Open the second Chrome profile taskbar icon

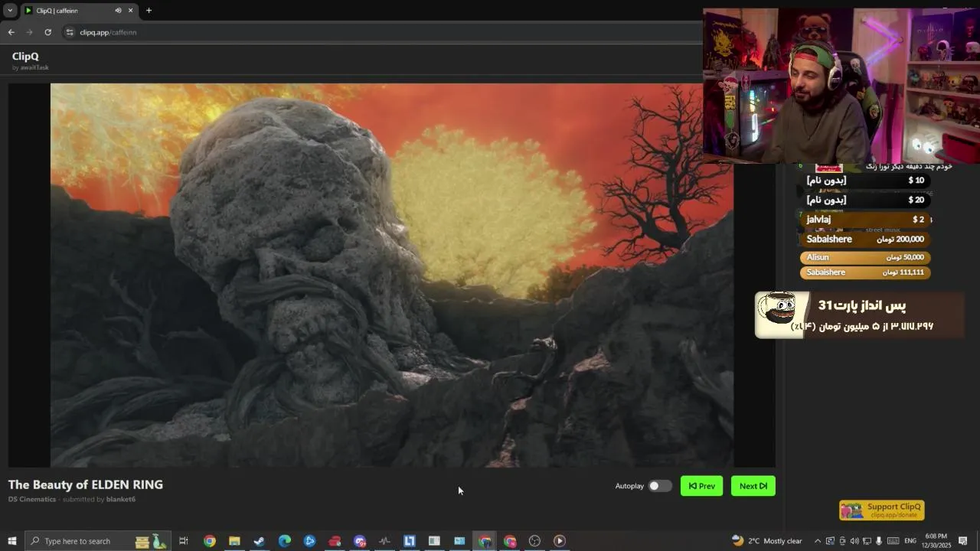click(x=510, y=541)
